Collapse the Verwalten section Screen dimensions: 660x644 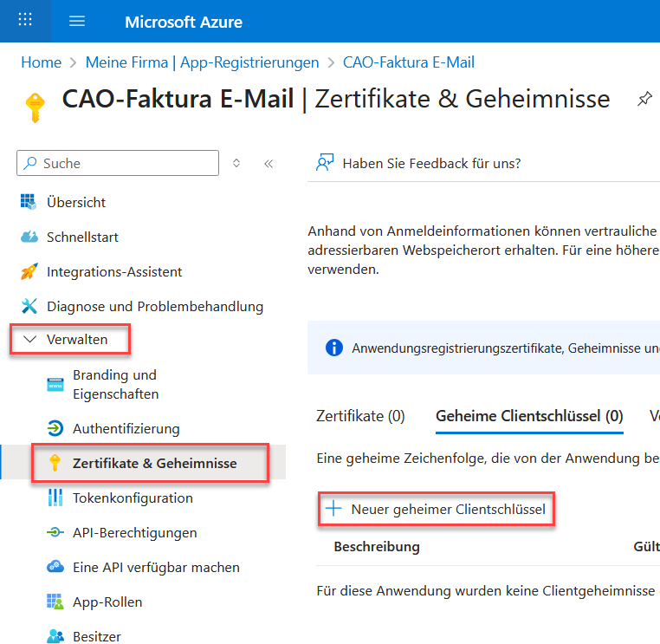point(31,340)
